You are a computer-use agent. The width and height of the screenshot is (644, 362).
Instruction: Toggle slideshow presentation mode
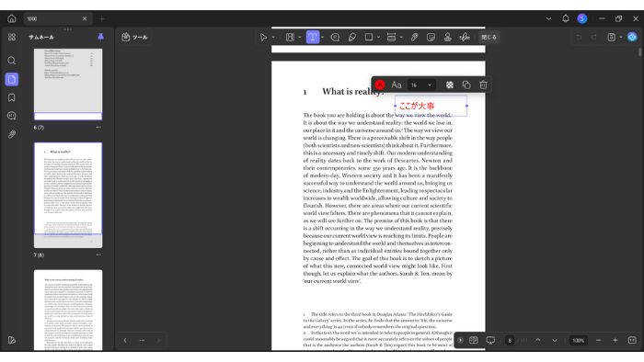(x=490, y=340)
